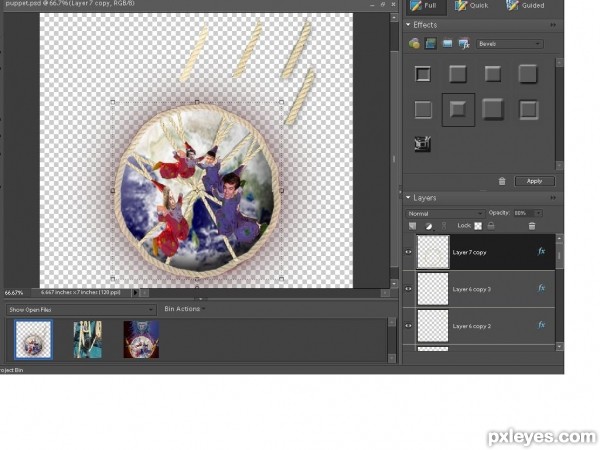This screenshot has width=600, height=450.
Task: Open the Normal blend mode dropdown
Action: pos(445,213)
